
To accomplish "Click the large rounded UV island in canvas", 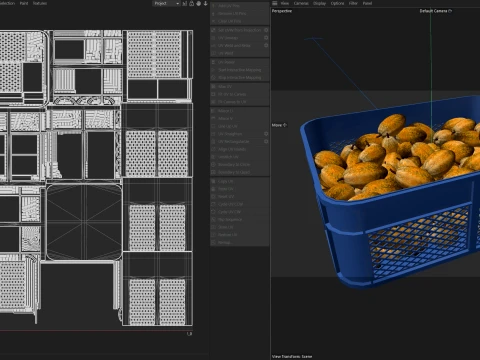I will (84, 222).
